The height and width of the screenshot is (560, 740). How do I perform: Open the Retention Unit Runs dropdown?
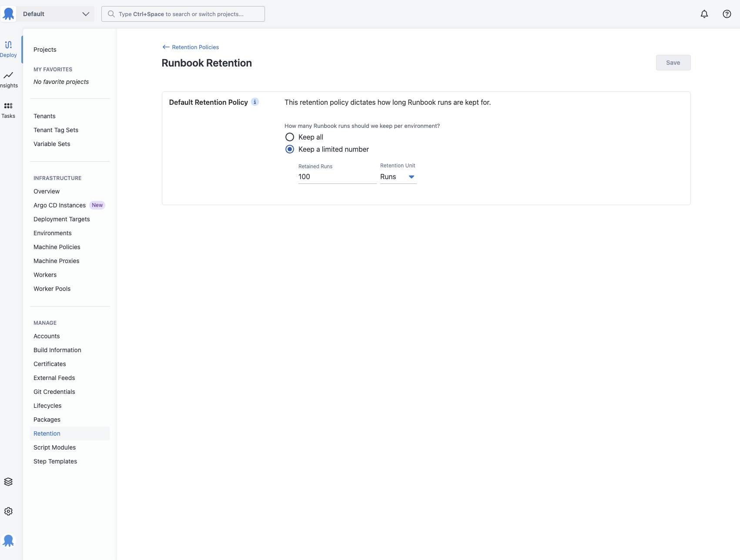[x=398, y=177]
